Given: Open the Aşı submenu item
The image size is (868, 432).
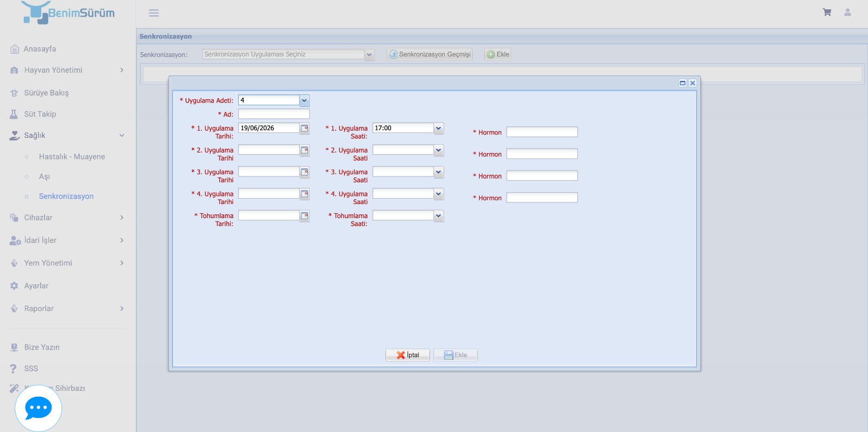Looking at the screenshot, I should 44,176.
